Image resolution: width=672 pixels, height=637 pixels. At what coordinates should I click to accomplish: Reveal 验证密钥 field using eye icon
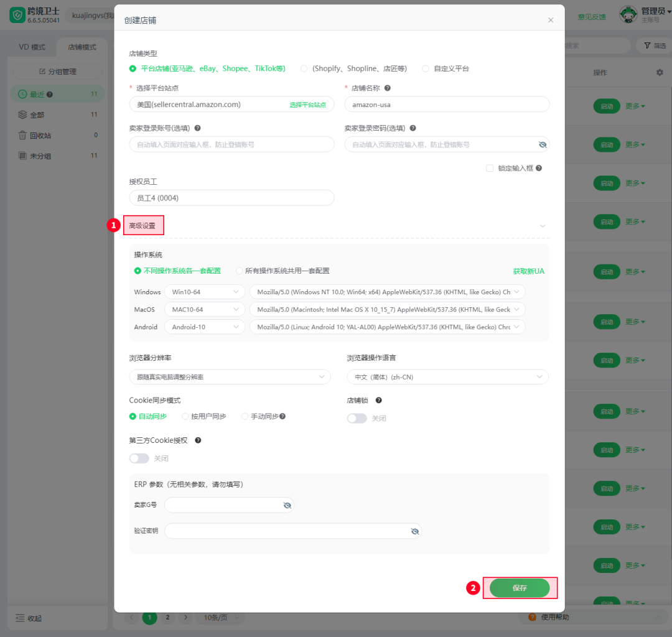(414, 531)
